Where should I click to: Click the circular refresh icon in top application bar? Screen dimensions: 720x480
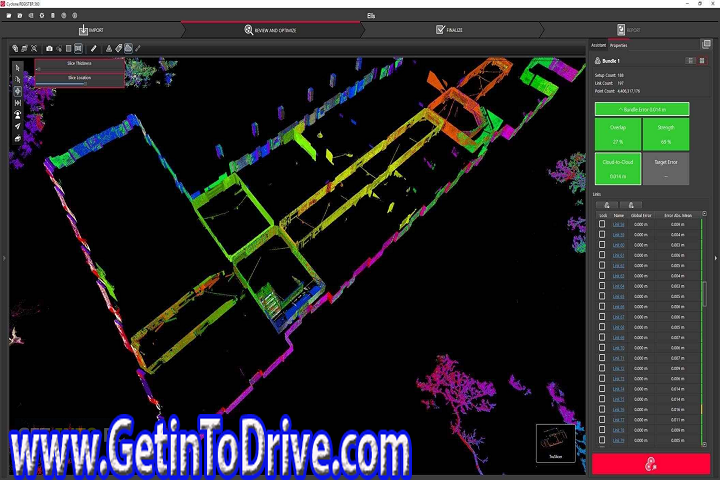42,16
